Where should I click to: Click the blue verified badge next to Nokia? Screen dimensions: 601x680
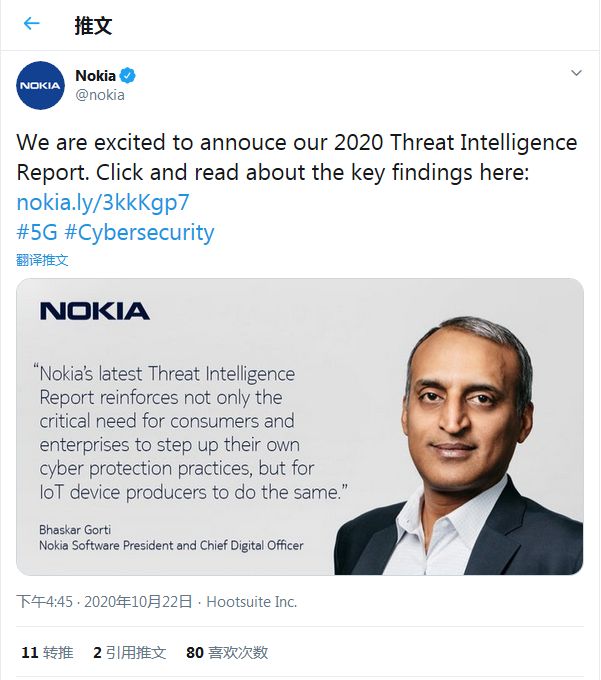click(x=127, y=75)
